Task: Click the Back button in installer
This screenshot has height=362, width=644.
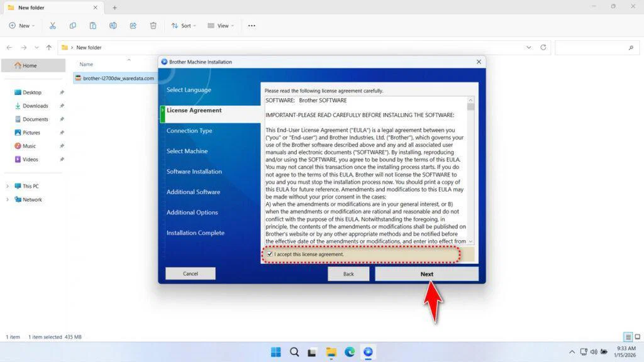Action: [348, 274]
